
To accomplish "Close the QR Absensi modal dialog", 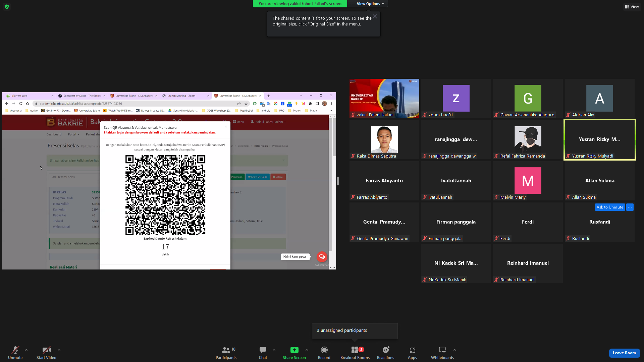I will (226, 126).
